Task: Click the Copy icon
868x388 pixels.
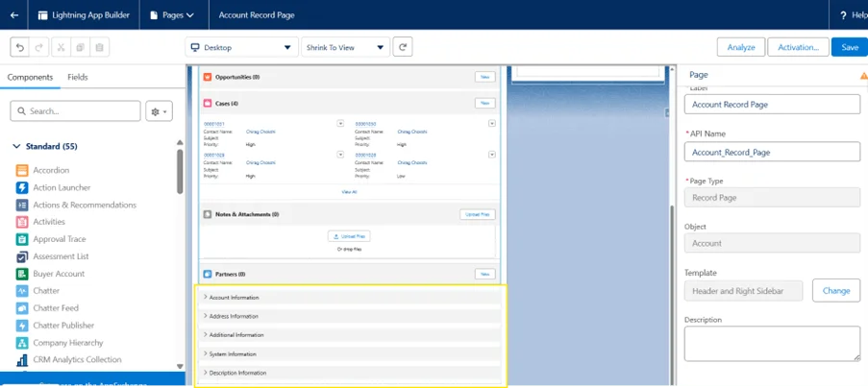Action: click(81, 47)
